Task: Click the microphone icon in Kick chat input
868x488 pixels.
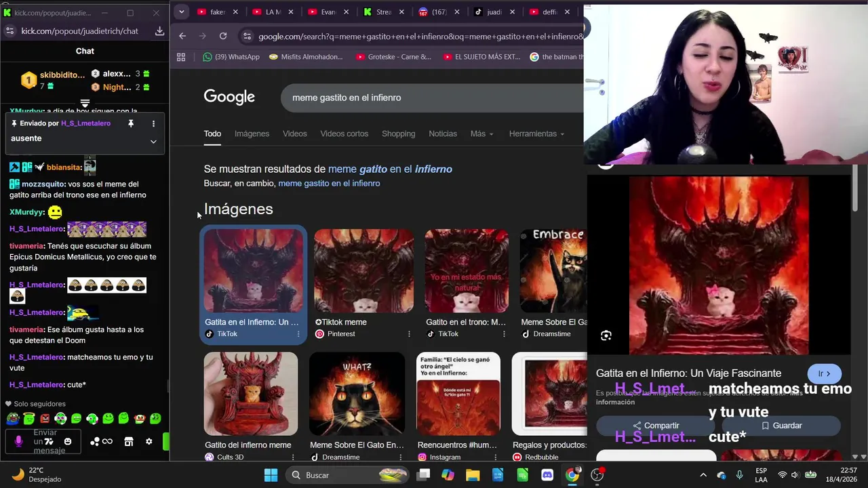Action: [18, 441]
